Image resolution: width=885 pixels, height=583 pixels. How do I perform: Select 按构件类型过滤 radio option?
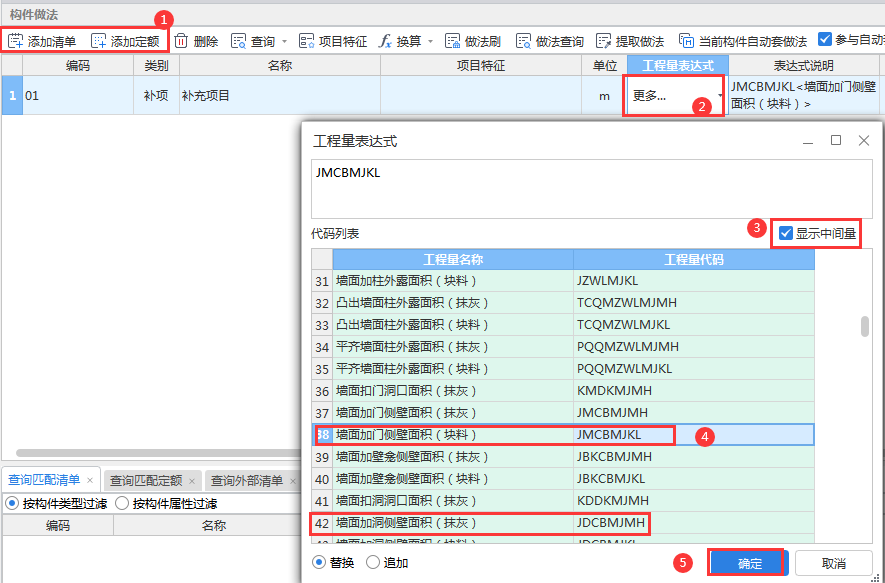tap(12, 503)
